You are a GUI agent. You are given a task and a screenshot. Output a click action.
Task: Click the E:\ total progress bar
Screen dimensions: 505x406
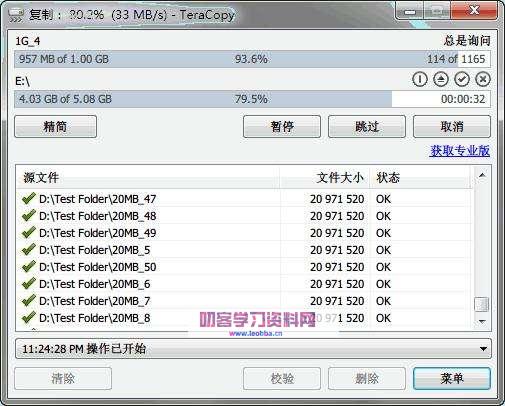[252, 99]
